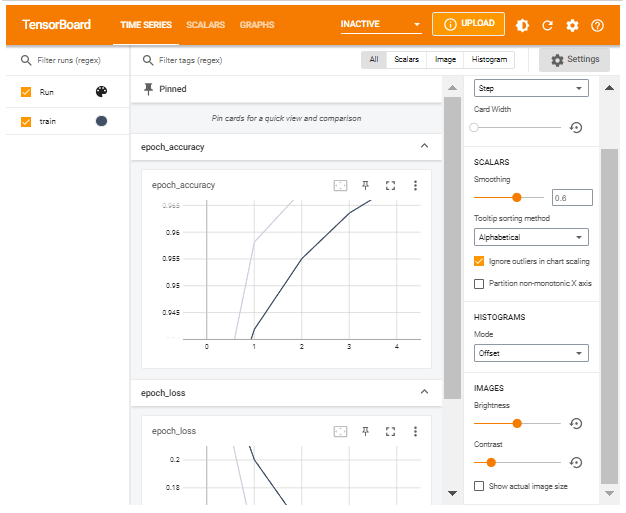The height and width of the screenshot is (513, 626).
Task: Select the Image filter button
Action: [445, 60]
